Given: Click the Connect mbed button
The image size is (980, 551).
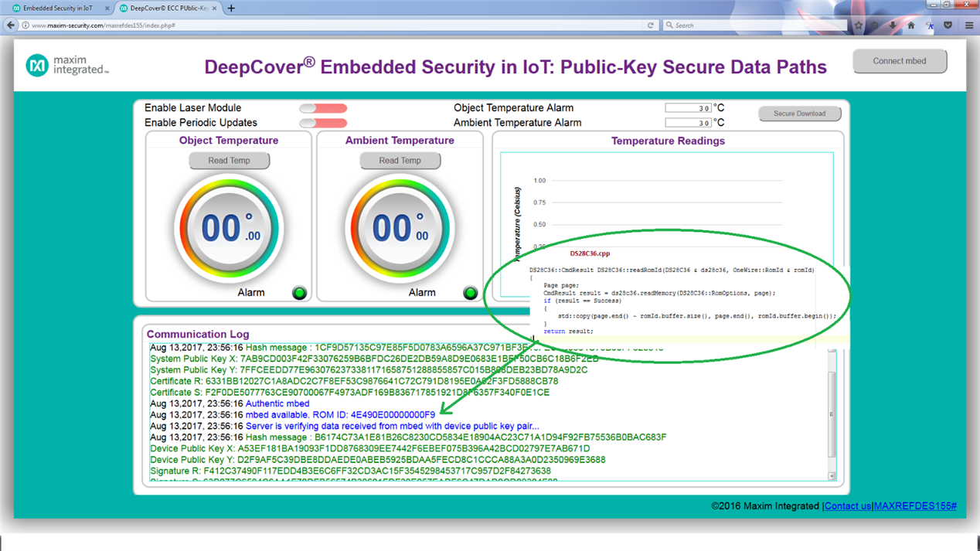Looking at the screenshot, I should (900, 61).
